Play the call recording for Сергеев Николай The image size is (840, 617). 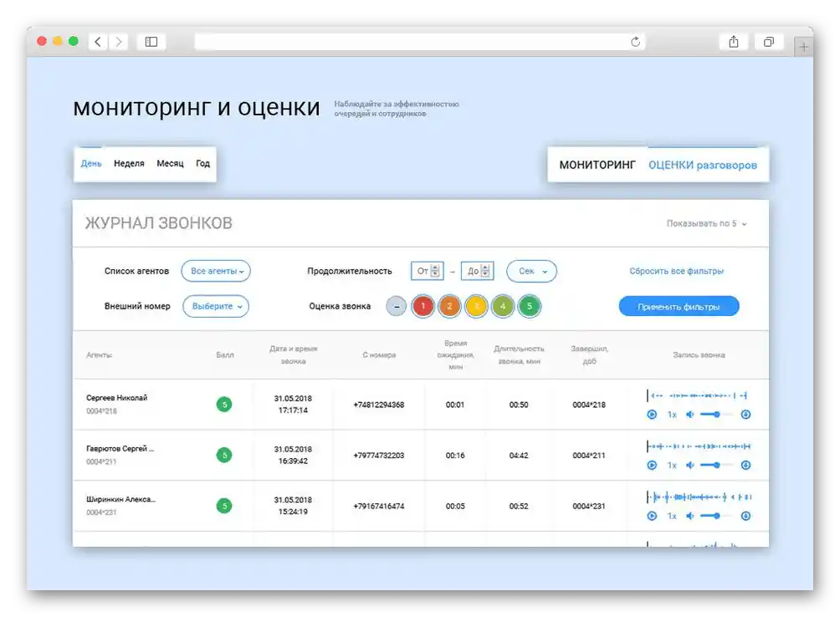(x=652, y=414)
